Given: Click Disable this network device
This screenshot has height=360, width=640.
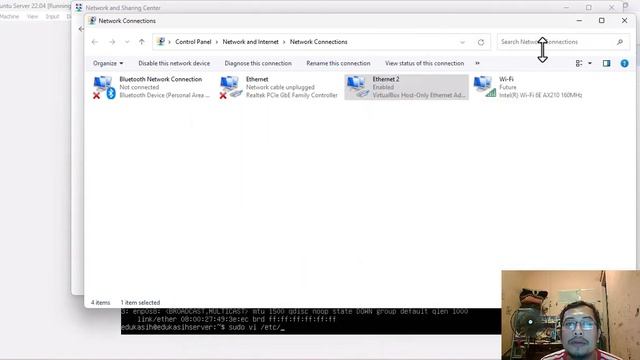Looking at the screenshot, I should [174, 63].
